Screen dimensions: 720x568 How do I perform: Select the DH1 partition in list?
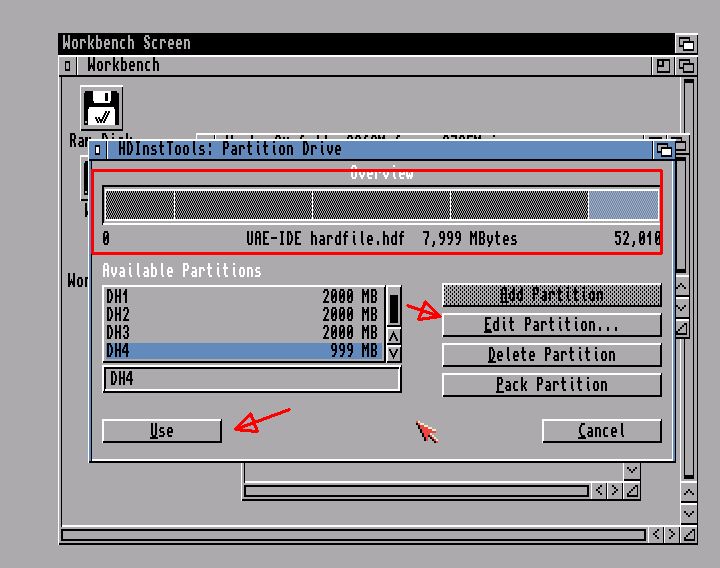click(242, 297)
